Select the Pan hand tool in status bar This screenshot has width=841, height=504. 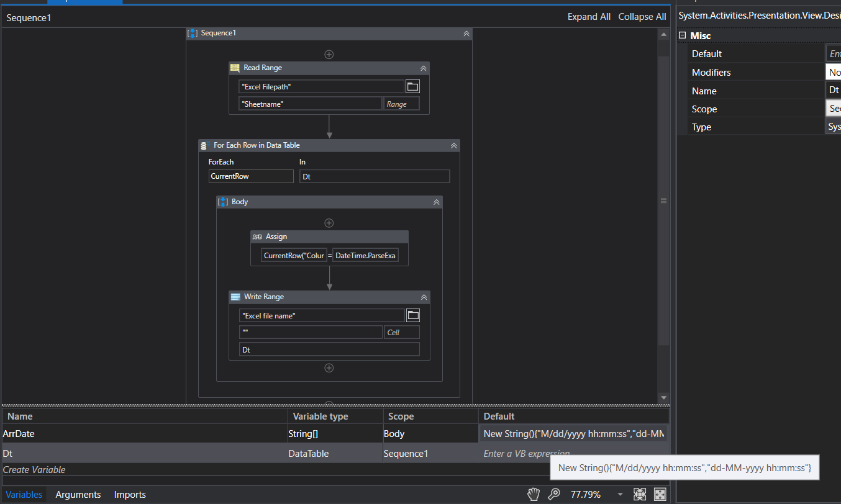[x=533, y=494]
